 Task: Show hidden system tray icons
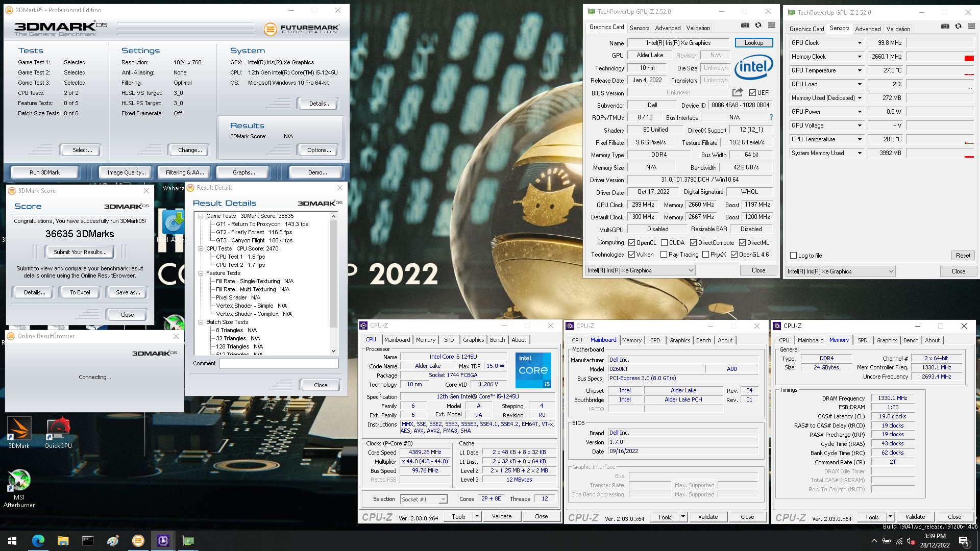click(874, 541)
